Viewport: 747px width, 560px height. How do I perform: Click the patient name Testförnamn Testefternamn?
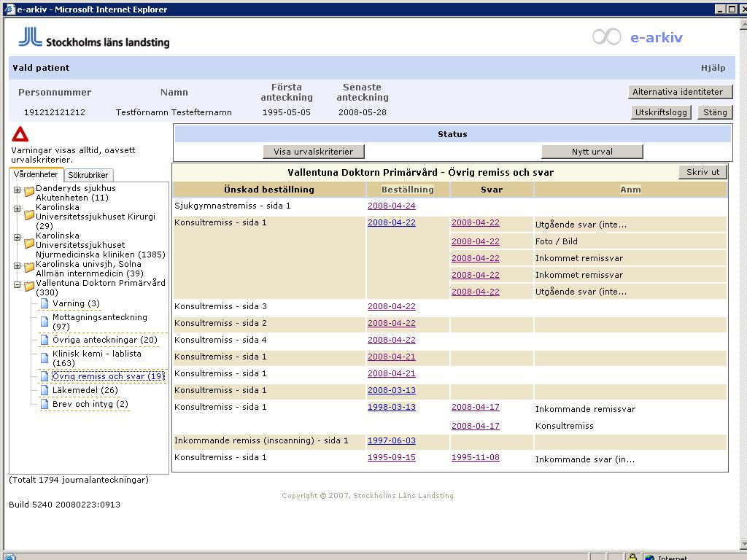click(x=174, y=112)
